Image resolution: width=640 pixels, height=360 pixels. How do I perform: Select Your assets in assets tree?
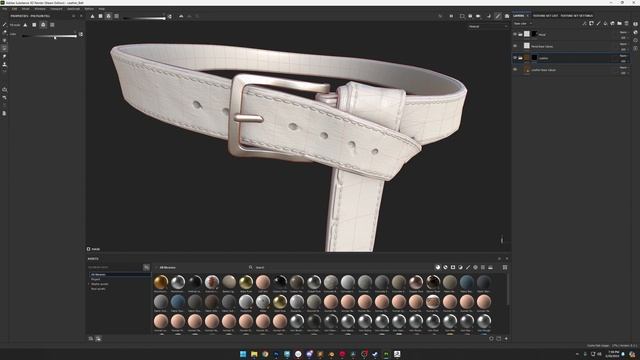point(98,289)
